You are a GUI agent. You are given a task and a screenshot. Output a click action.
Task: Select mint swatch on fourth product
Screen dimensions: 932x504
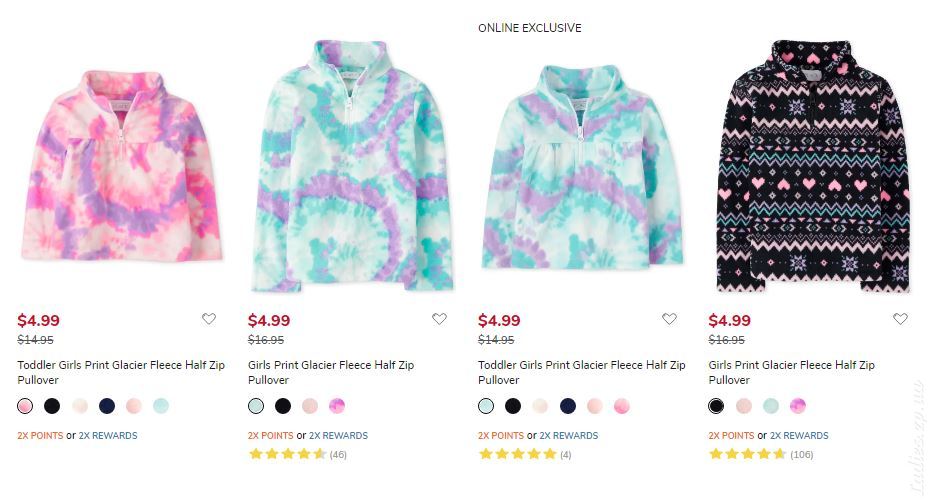click(771, 406)
